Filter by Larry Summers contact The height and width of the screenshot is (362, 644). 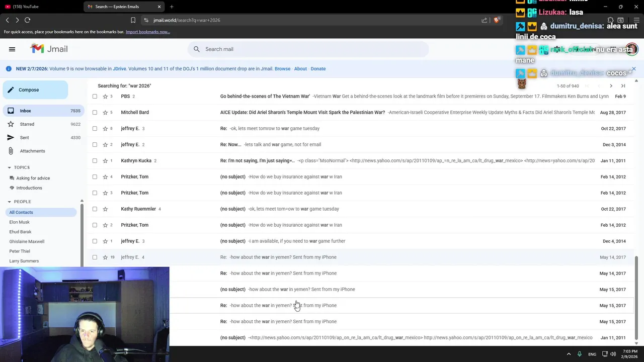click(x=24, y=261)
